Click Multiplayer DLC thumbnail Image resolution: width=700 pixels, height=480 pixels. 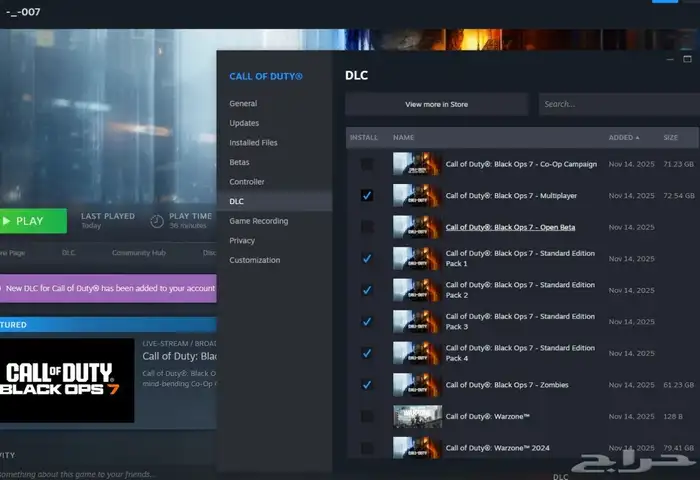click(x=417, y=196)
